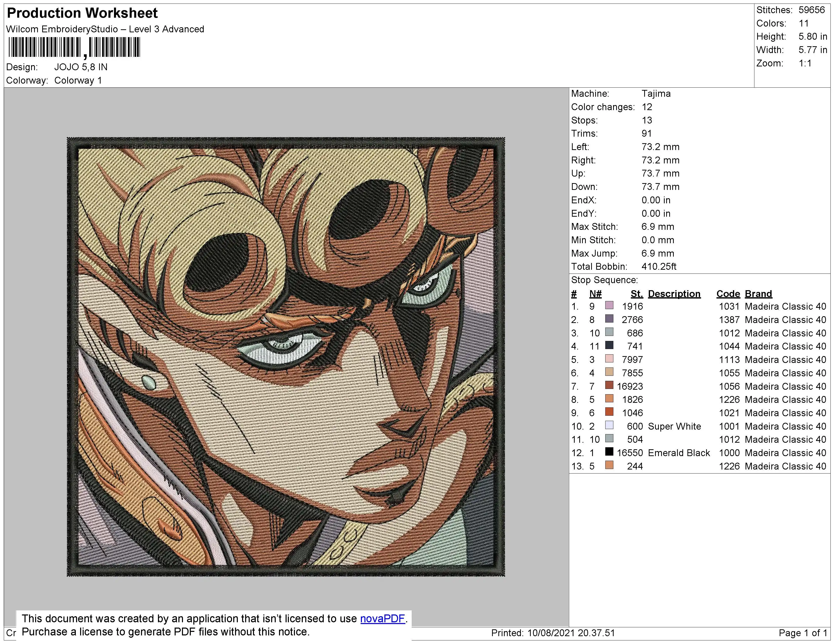Click the St. column header
This screenshot has height=644, width=834.
(x=637, y=294)
